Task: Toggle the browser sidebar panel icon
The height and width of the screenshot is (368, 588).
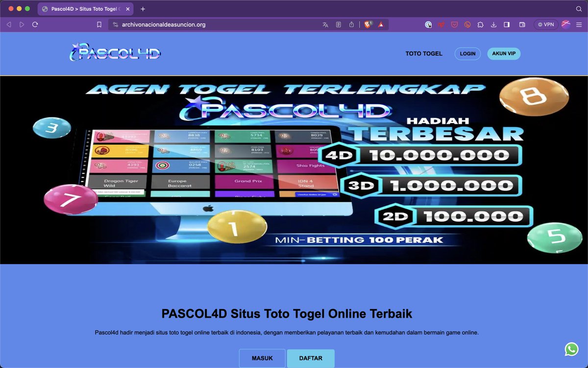Action: tap(507, 25)
